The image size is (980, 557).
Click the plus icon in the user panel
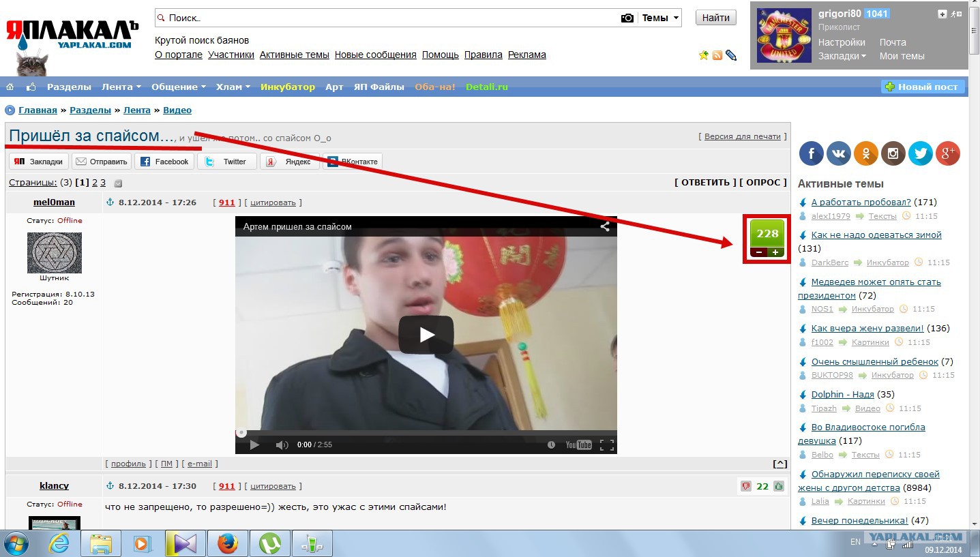pyautogui.click(x=942, y=14)
